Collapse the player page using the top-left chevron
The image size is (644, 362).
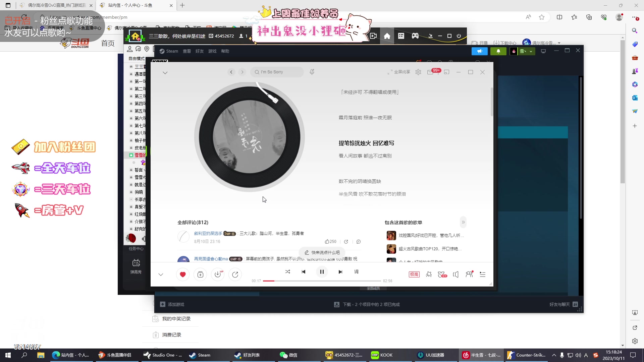click(x=165, y=73)
